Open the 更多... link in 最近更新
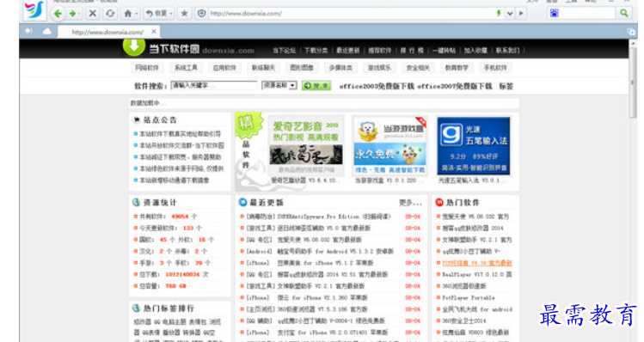 410,203
